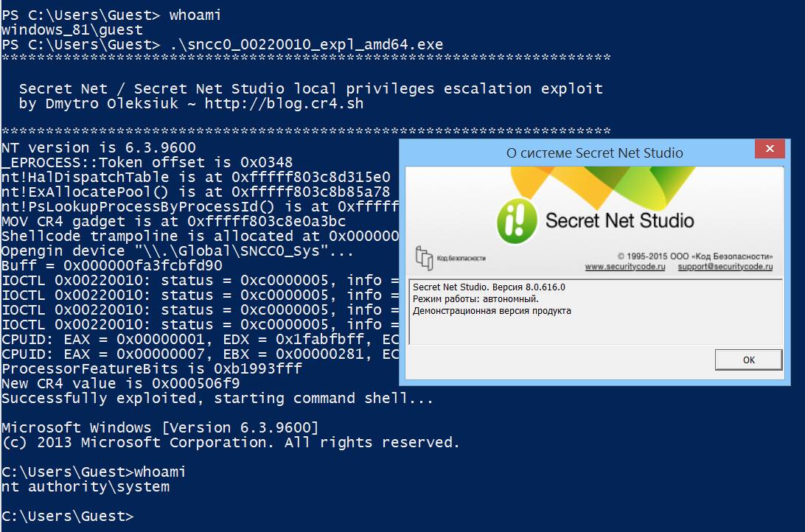This screenshot has height=532, width=805.
Task: Click final 'C:\Users\Guest>' command prompt
Action: point(68,516)
